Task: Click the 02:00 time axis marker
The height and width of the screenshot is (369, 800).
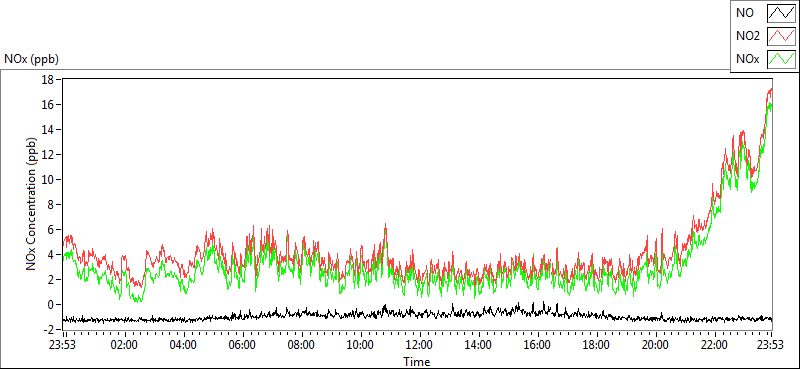Action: point(124,345)
